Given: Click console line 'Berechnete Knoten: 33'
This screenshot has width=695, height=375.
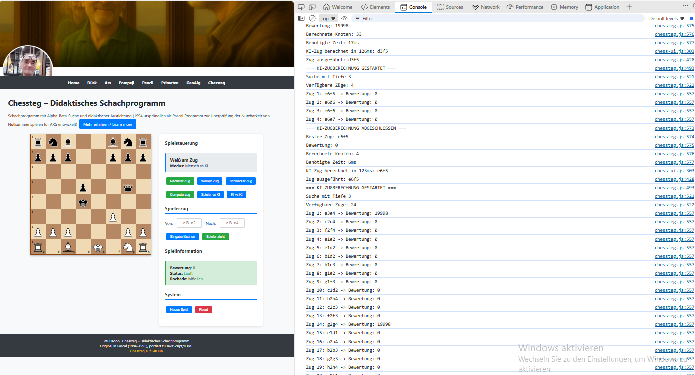Looking at the screenshot, I should point(333,34).
